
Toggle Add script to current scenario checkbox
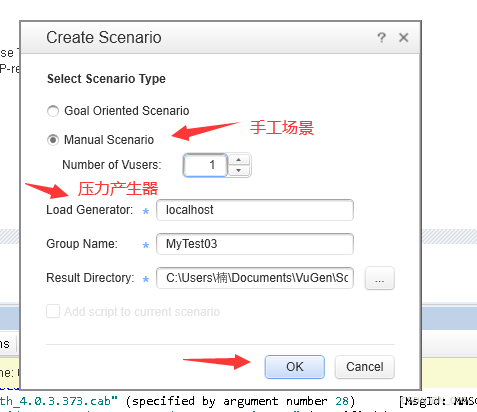(x=53, y=311)
